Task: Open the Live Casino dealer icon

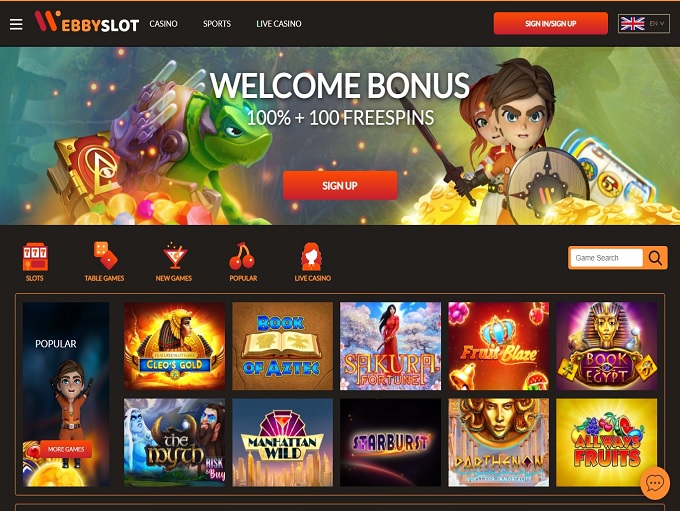Action: (x=312, y=256)
